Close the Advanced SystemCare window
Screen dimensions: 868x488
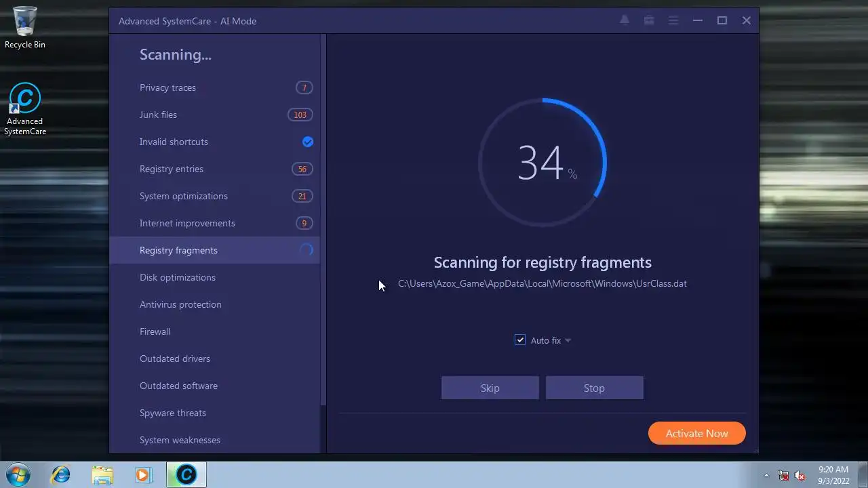pyautogui.click(x=747, y=20)
